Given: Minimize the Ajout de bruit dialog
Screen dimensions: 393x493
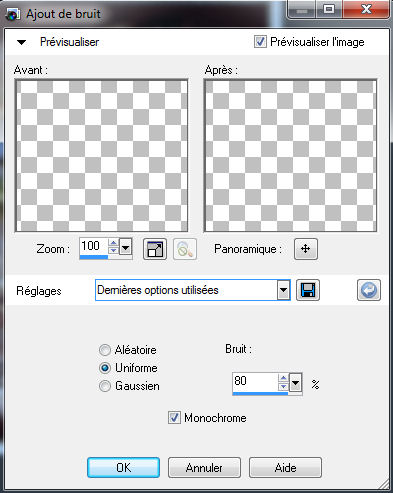Looking at the screenshot, I should pos(302,9).
